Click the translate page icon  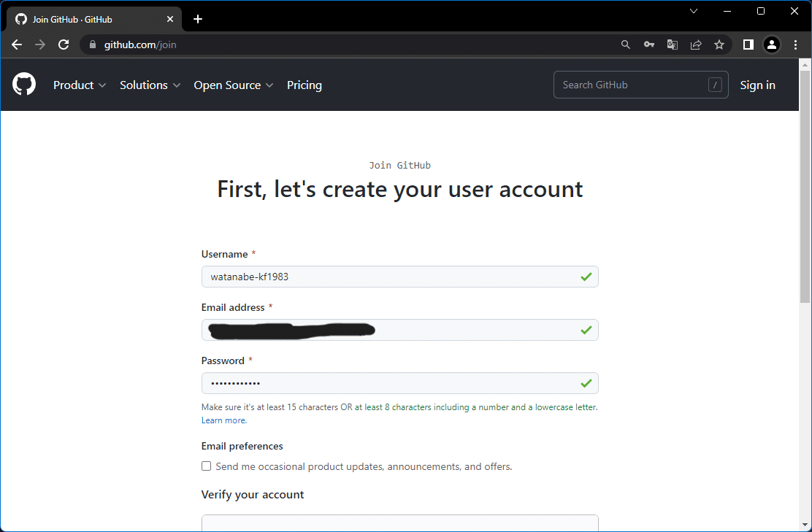pos(673,45)
